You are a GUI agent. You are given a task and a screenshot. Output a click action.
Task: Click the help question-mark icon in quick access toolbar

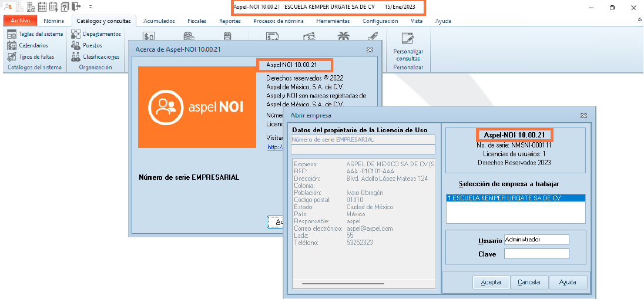[65, 6]
